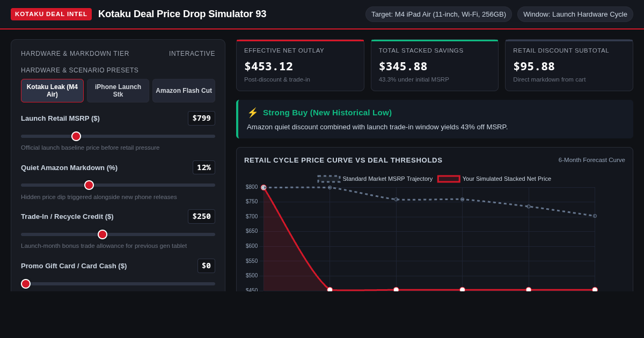Click the Quiet Amazon Markdown slider handle
Viewport: 644px width, 338px height.
[89, 185]
